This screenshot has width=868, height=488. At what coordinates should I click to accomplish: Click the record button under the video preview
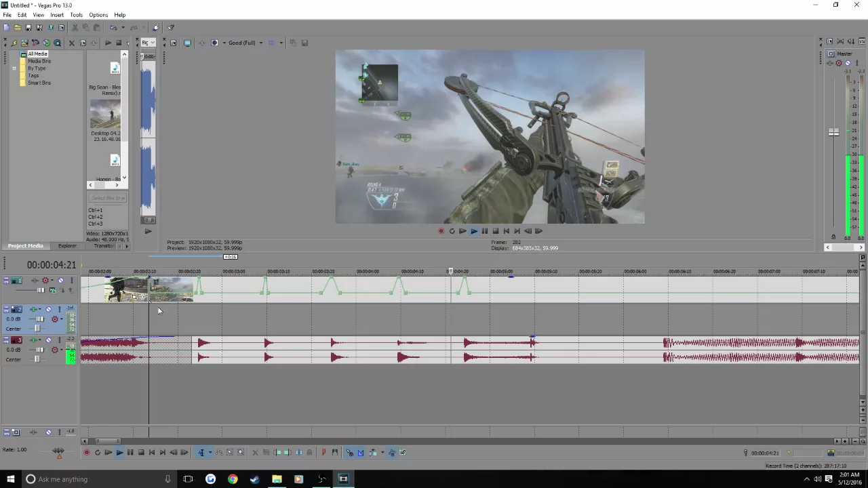pyautogui.click(x=441, y=231)
